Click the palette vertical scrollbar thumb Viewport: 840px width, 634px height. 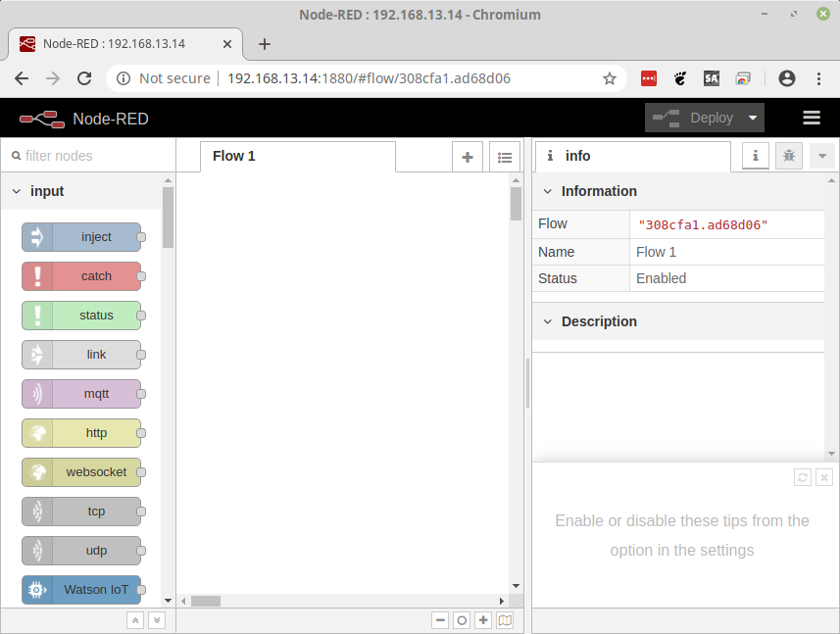168,218
